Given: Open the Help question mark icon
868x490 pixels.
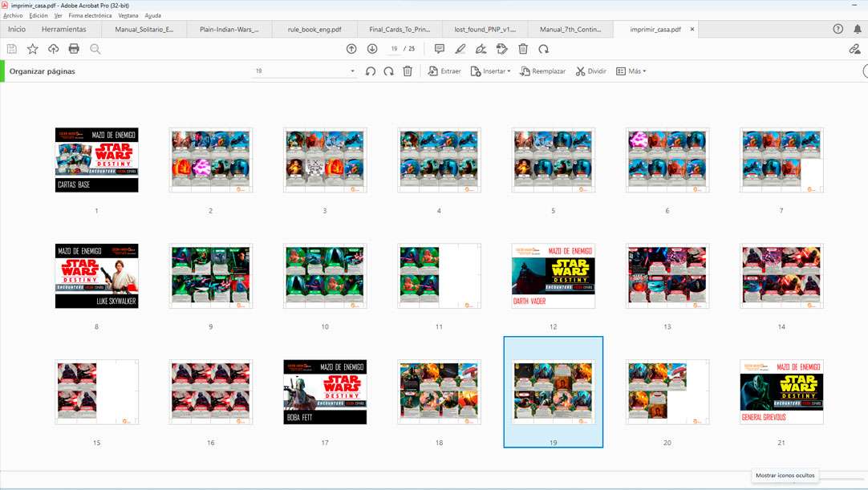Looking at the screenshot, I should tap(838, 29).
